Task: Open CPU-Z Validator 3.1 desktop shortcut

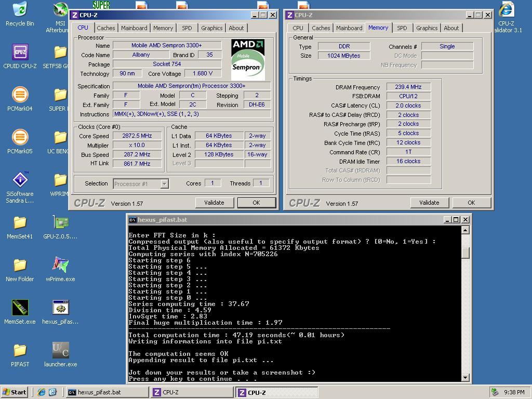Action: coord(508,17)
